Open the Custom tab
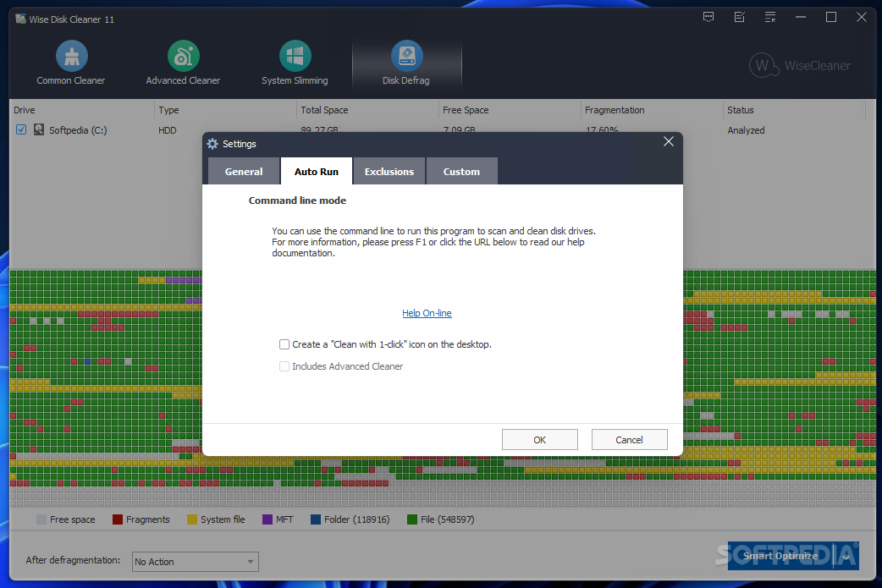Viewport: 882px width, 588px height. tap(462, 172)
